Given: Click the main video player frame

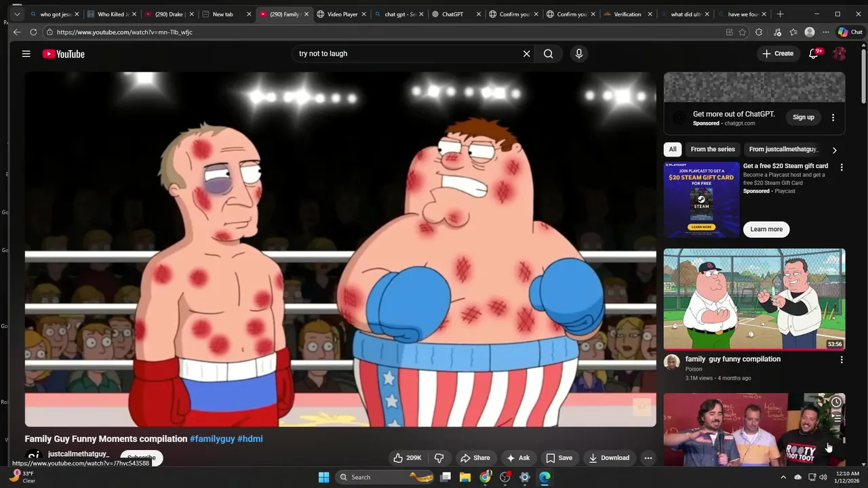Looking at the screenshot, I should click(340, 249).
